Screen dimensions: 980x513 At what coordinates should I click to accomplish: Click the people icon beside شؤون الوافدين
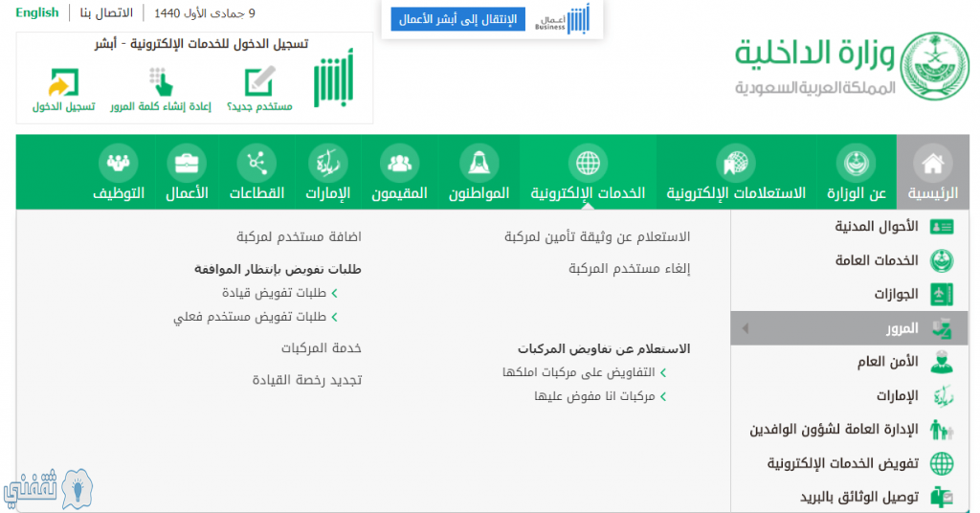tap(942, 430)
